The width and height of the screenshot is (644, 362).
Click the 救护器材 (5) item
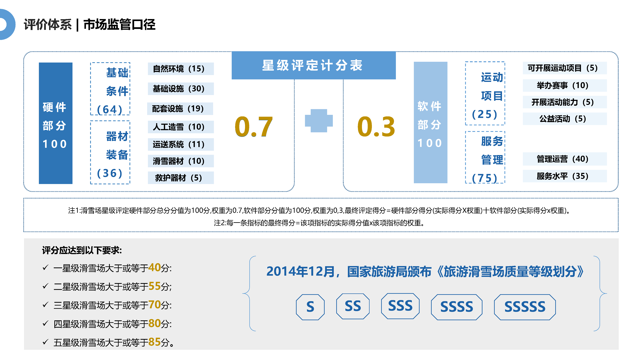point(181,178)
